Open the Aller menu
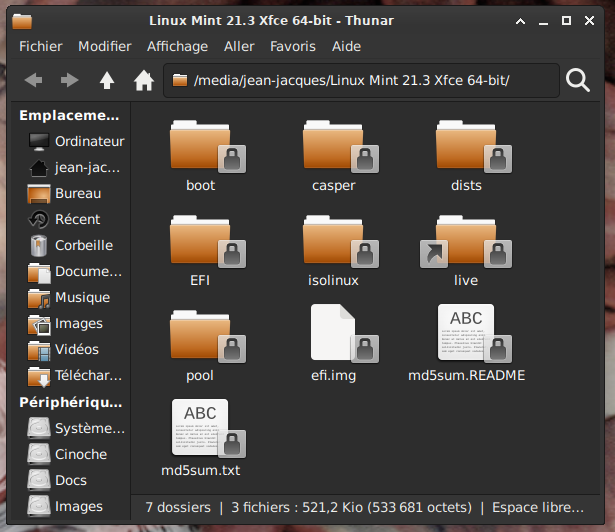This screenshot has height=532, width=615. pos(239,46)
